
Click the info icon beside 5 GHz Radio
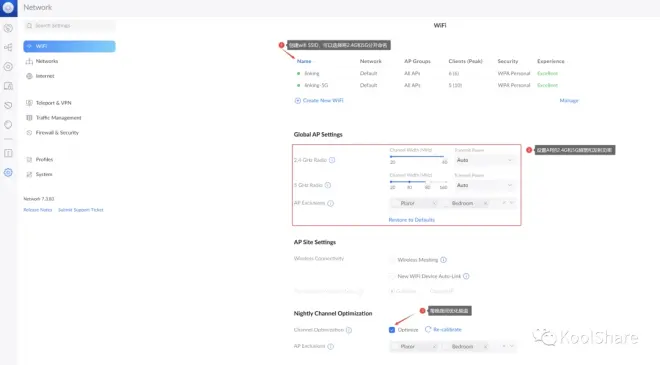tap(328, 185)
